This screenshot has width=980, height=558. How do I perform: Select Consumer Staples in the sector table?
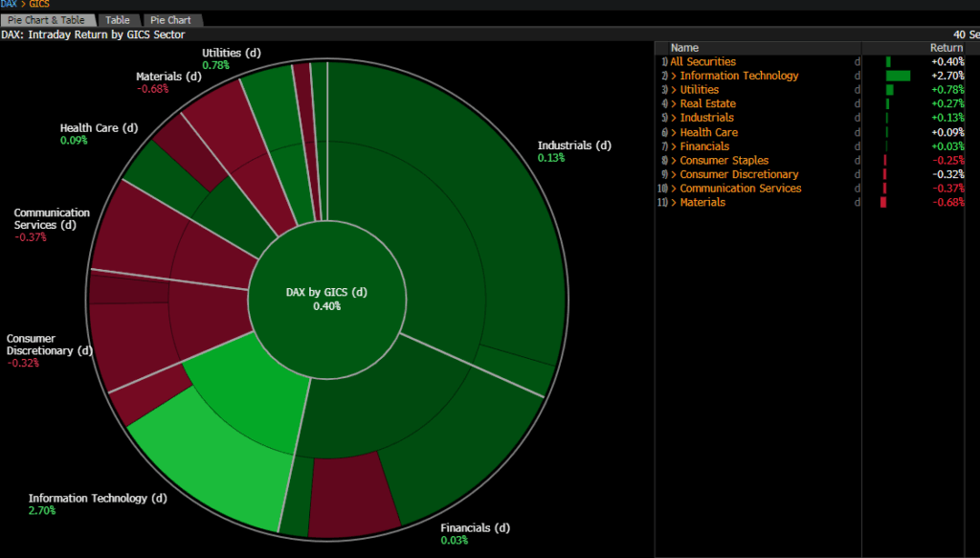pos(724,161)
